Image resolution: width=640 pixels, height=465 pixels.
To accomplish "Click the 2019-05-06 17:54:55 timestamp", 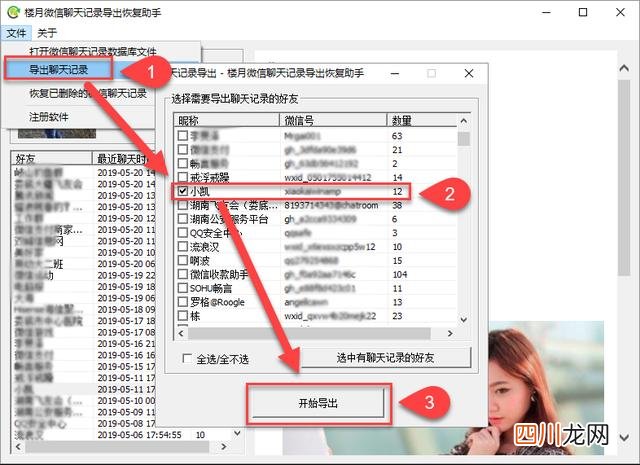I will [x=139, y=435].
